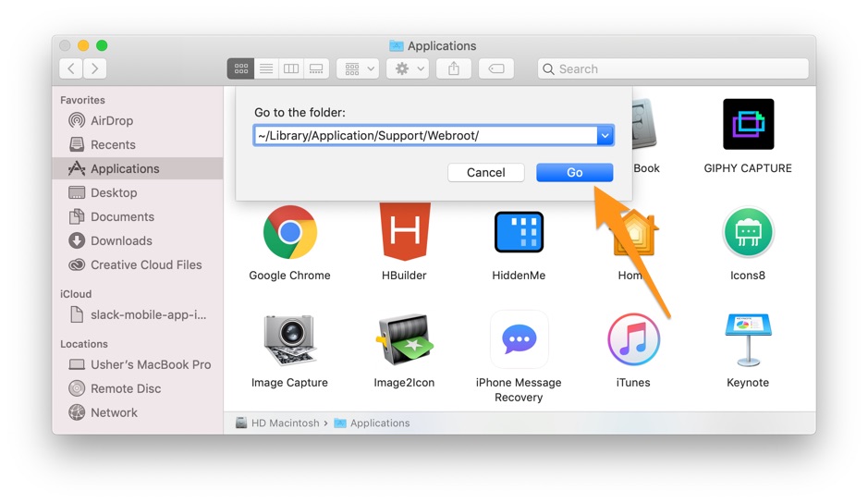Click the Edit Tags toolbar icon
This screenshot has width=868, height=503.
point(496,68)
